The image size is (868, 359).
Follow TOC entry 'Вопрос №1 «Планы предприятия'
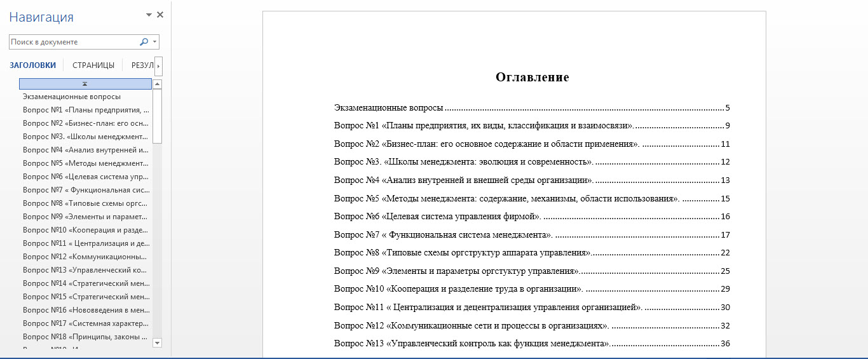(532, 126)
